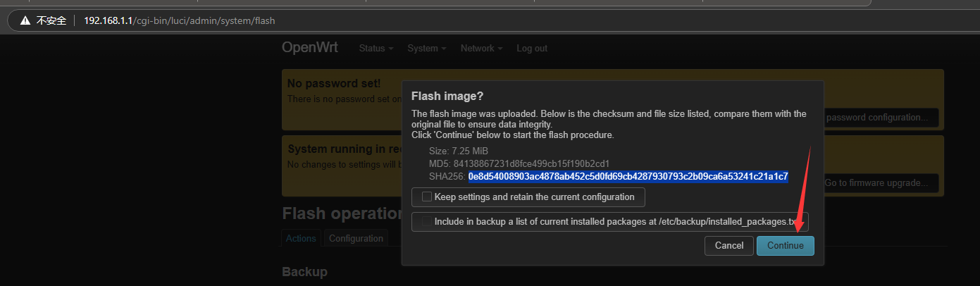Toggle Include in backup installed packages checkbox

tap(427, 222)
